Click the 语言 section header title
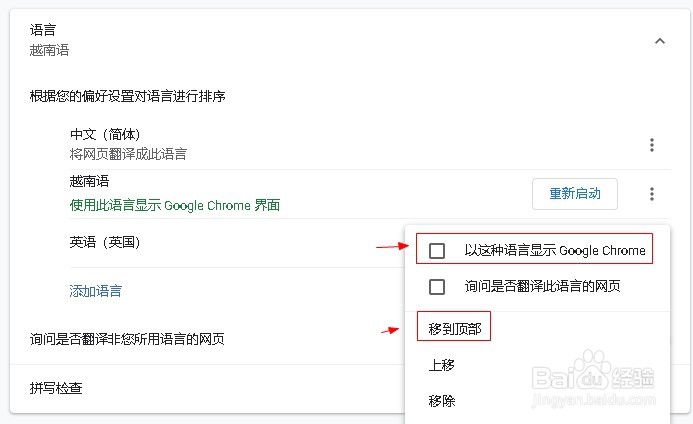The width and height of the screenshot is (693, 424). point(43,30)
